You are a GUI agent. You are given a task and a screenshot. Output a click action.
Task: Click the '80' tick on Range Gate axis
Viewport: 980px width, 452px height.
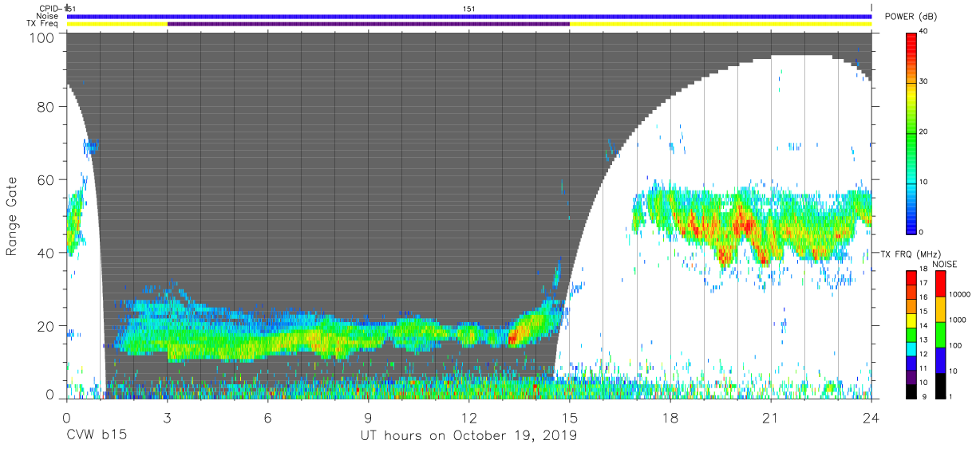46,106
